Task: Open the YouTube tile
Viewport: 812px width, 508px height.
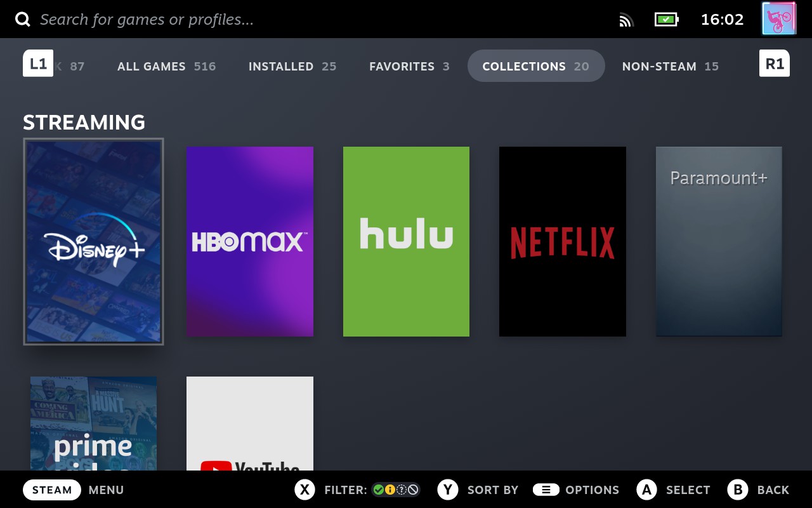Action: point(250,424)
